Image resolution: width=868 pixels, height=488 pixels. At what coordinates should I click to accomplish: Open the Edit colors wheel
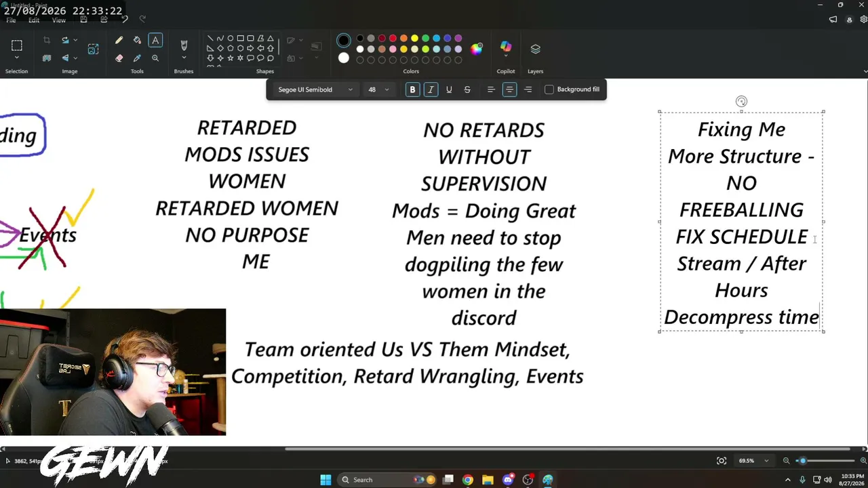[x=477, y=49]
